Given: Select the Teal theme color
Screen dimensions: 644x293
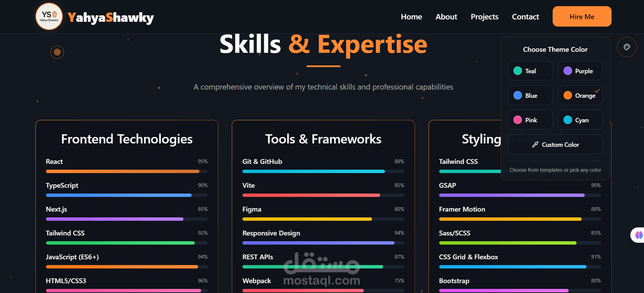Looking at the screenshot, I should (530, 71).
